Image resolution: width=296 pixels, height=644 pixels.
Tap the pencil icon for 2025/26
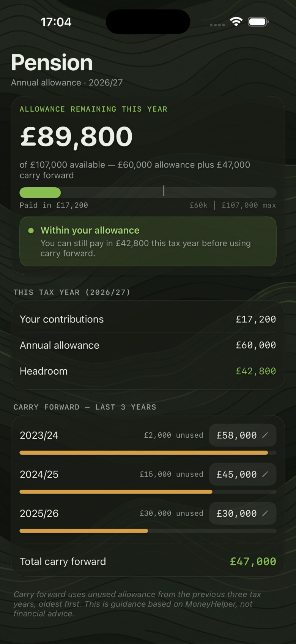pos(265,513)
